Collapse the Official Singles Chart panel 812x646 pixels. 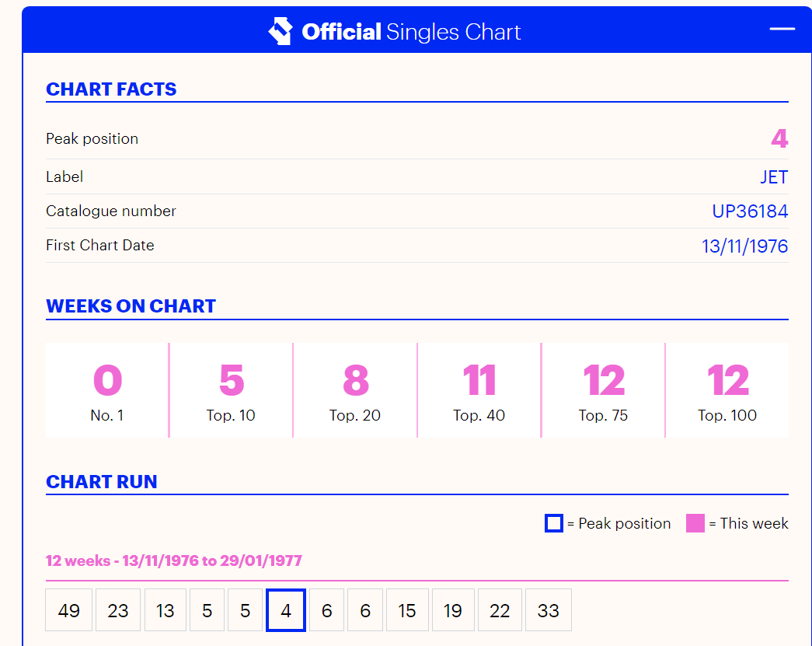[782, 30]
